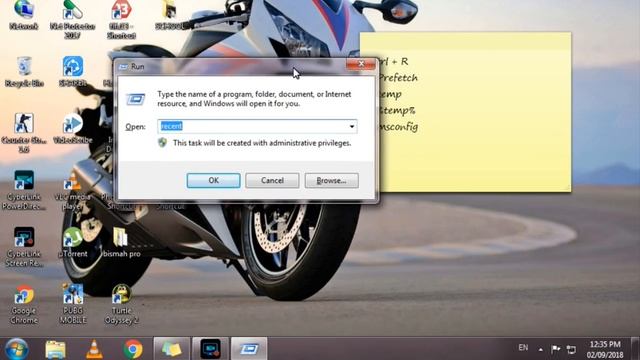Screen dimensions: 640x360
Task: Click the EN language indicator in tray
Action: [x=523, y=348]
